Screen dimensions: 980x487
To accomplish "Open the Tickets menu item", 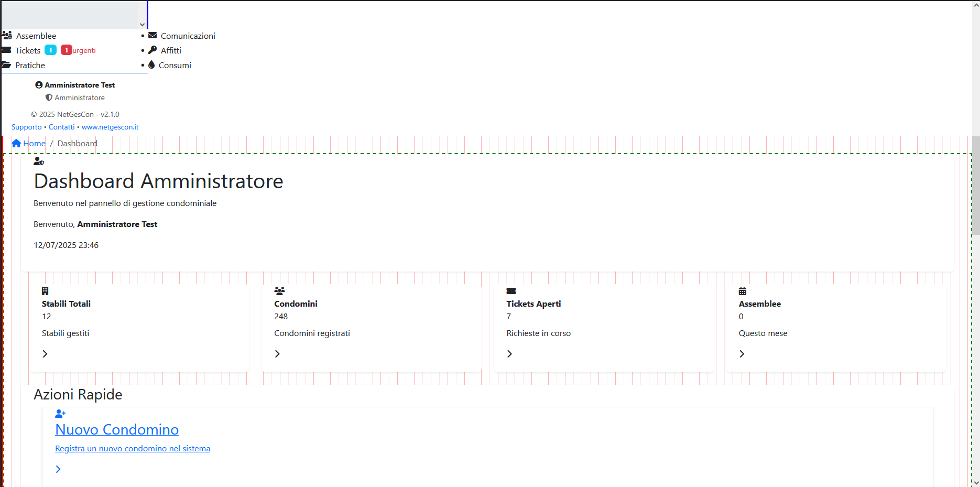I will [28, 50].
